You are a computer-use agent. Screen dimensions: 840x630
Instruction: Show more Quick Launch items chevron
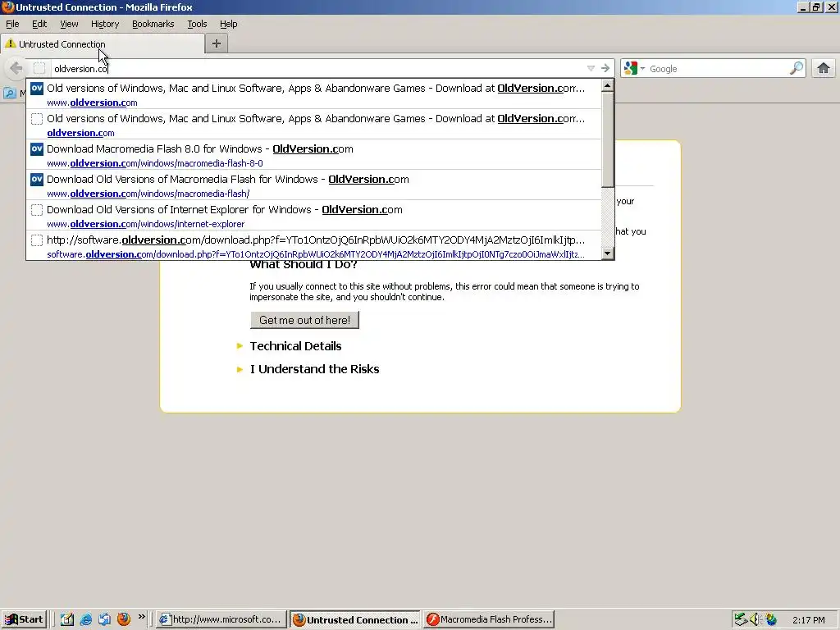click(141, 617)
